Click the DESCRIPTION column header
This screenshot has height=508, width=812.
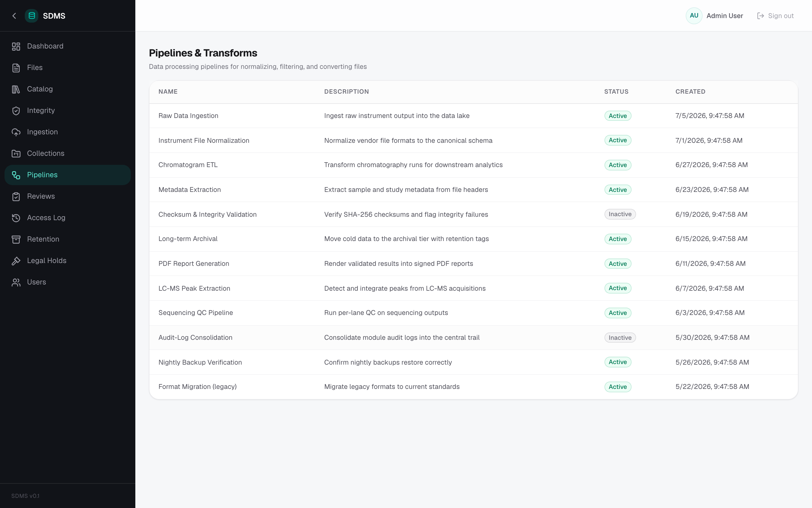[x=346, y=92]
